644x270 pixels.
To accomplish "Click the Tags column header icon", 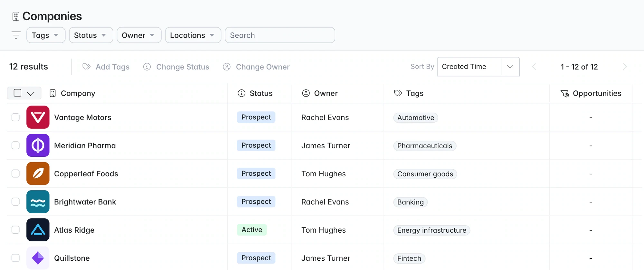I will point(398,93).
